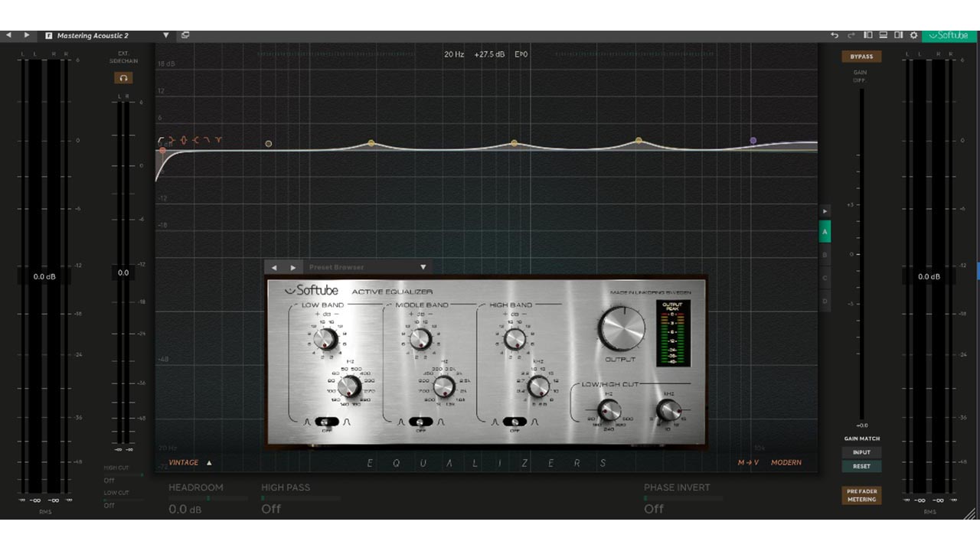This screenshot has width=980, height=551.
Task: Expand the Vintage equalizer selector arrow
Action: 209,463
